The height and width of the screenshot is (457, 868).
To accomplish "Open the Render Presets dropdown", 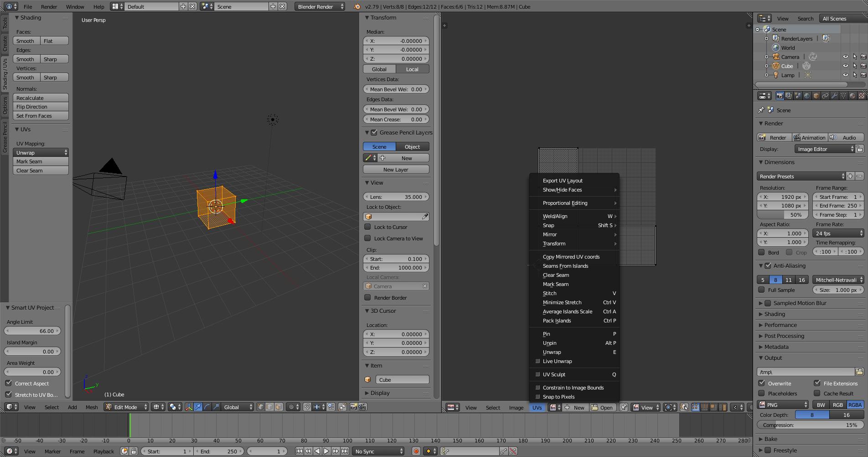I will (x=801, y=176).
